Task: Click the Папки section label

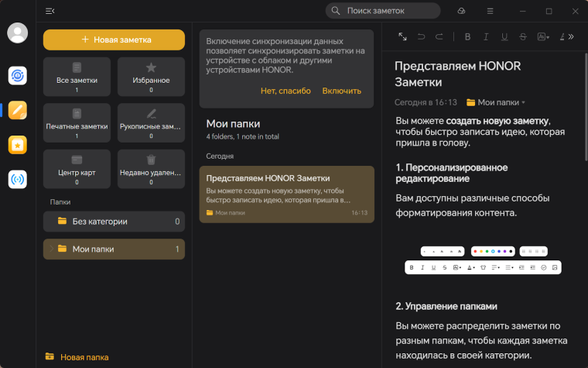Action: [x=60, y=202]
